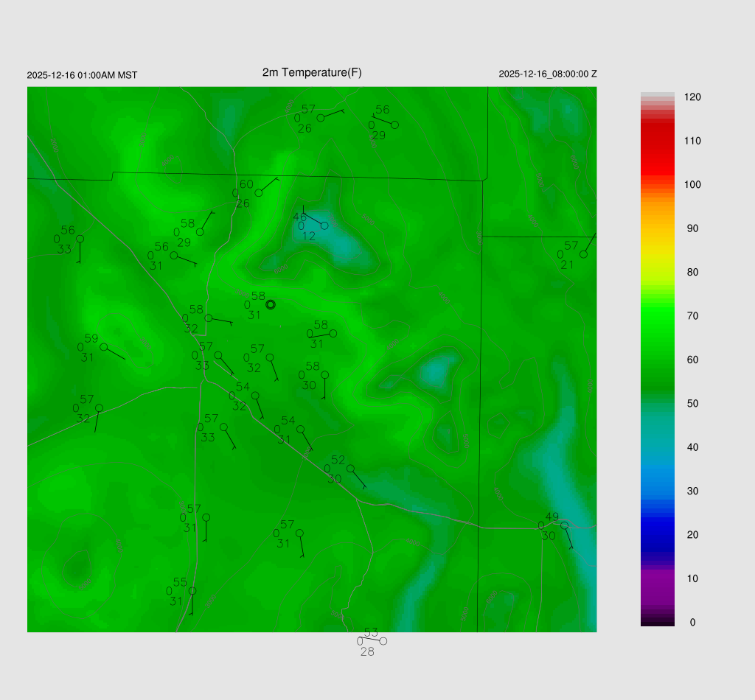
Task: Select the station marker showing 57 over 26
Action: tap(321, 118)
